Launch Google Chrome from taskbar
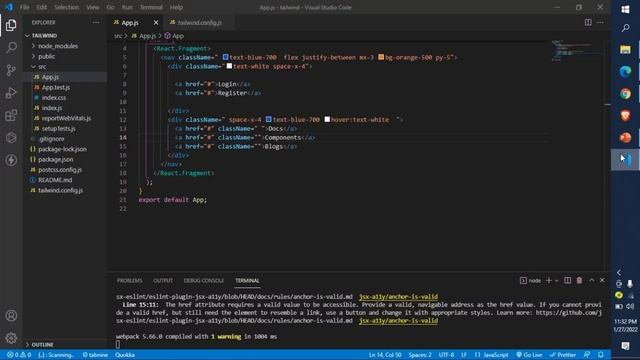The image size is (640, 360). click(x=625, y=94)
